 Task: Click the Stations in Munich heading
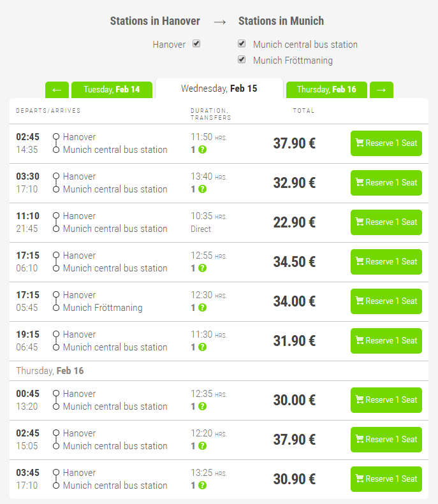[x=281, y=21]
